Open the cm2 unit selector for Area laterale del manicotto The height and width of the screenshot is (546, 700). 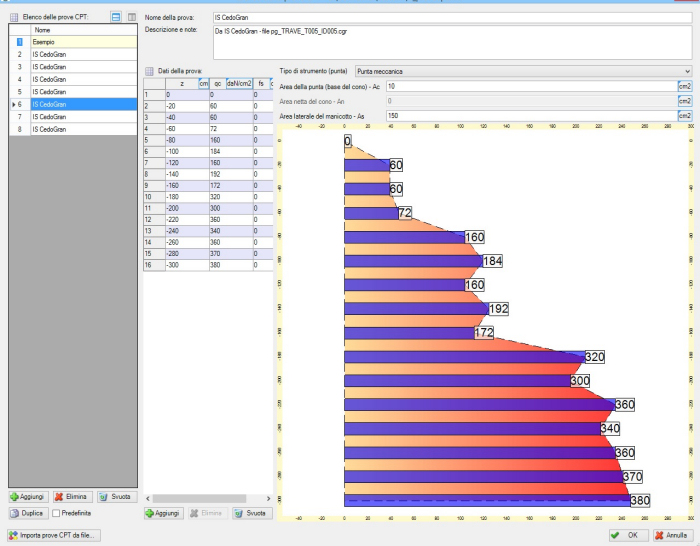685,116
